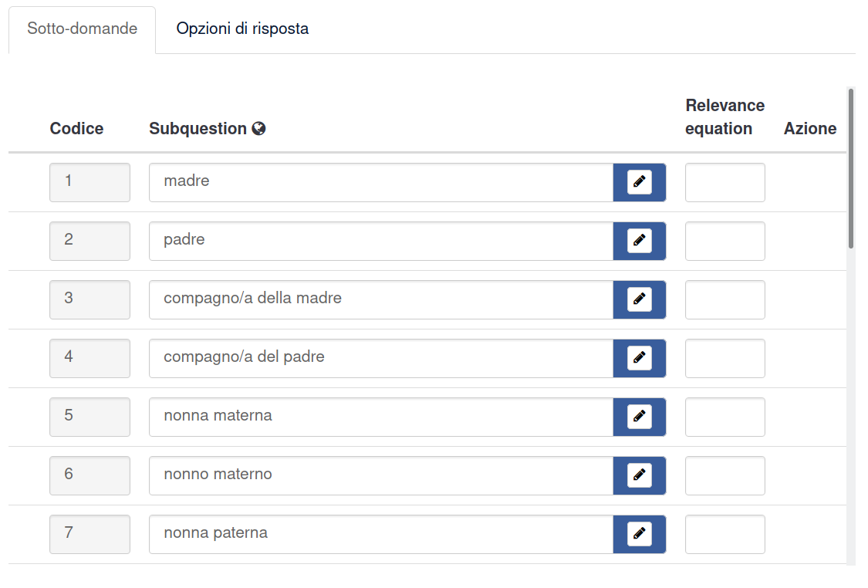Click the pencil edit icon for madre
This screenshot has width=868, height=588.
click(639, 182)
